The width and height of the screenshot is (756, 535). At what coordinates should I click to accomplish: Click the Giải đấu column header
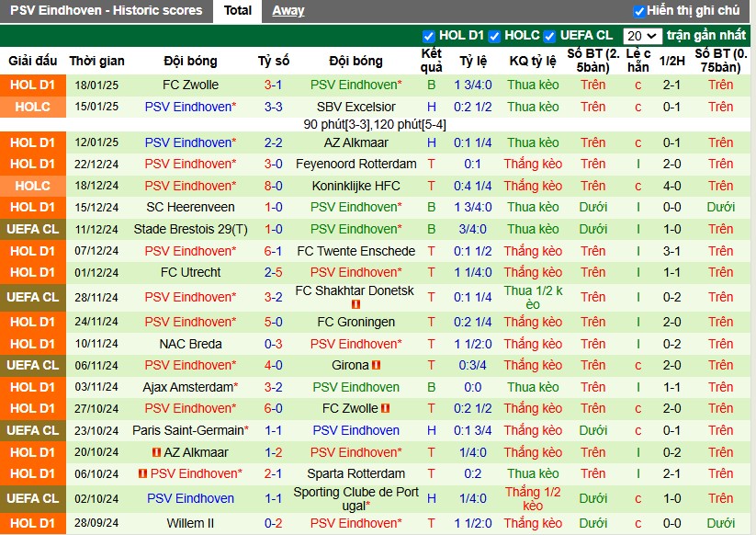pyautogui.click(x=33, y=61)
